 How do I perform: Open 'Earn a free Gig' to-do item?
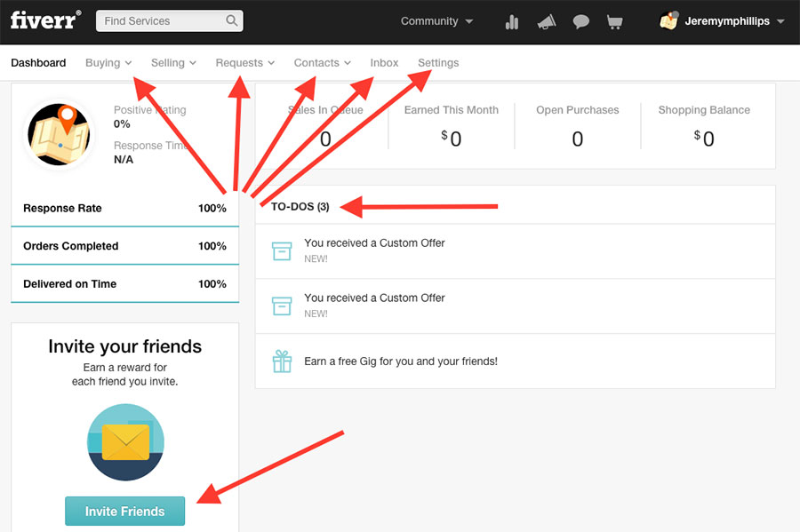click(516, 361)
